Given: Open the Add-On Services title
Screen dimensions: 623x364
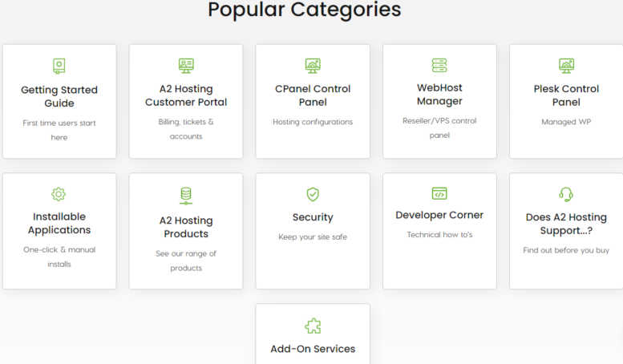Looking at the screenshot, I should point(313,349).
